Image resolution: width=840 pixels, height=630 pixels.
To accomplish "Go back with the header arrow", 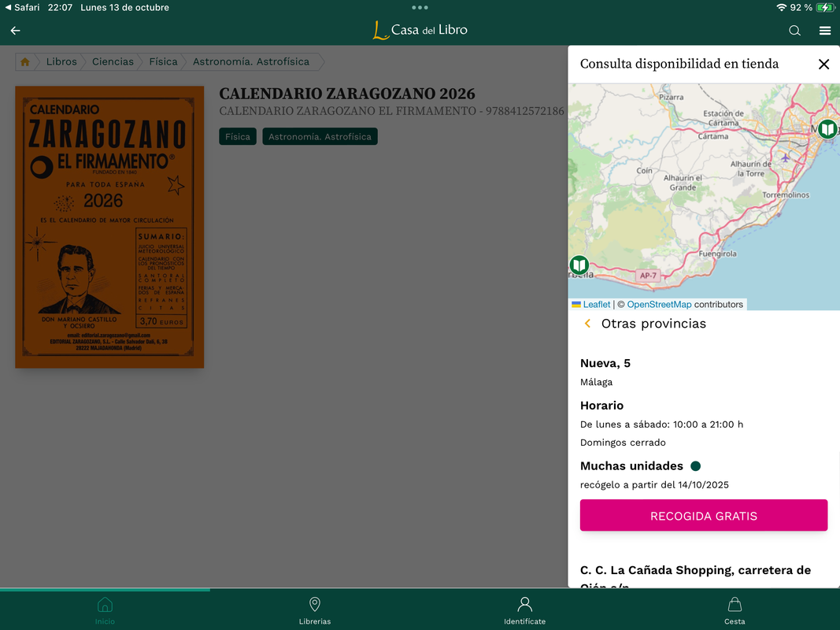I will [x=16, y=31].
